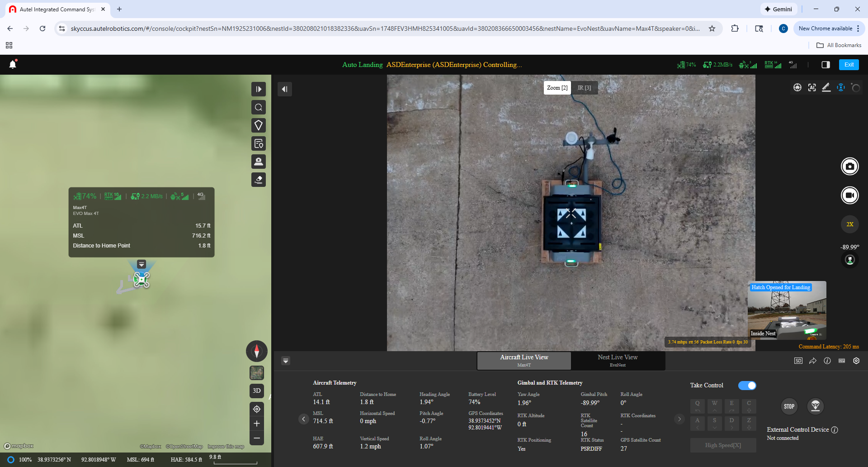
Task: Open the settings gear in telemetry bar
Action: point(856,361)
